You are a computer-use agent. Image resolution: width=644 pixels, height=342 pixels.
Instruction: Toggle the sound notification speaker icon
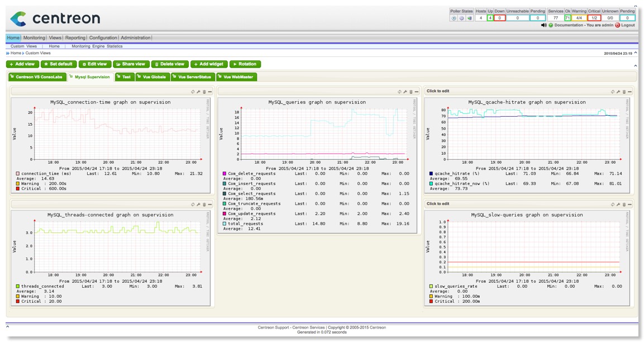point(545,25)
